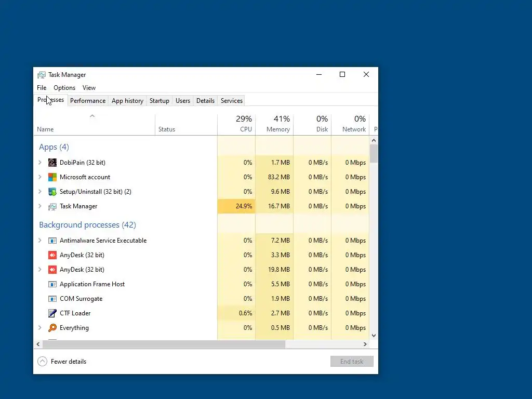
Task: Expand the Task Manager process entry
Action: 40,206
